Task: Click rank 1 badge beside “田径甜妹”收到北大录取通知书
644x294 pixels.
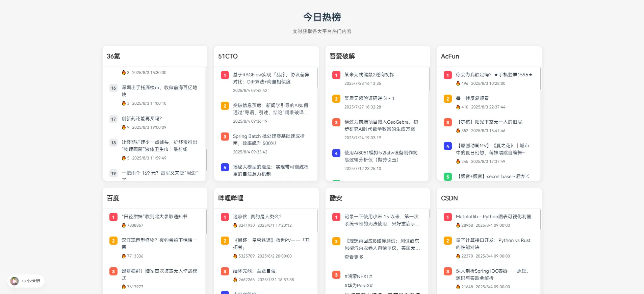Action: coord(113,217)
